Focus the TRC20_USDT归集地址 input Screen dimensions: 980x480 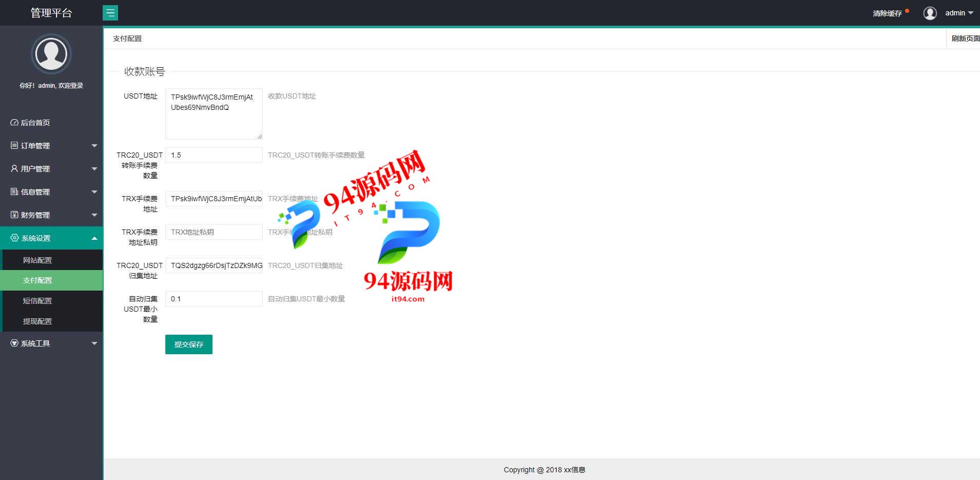point(214,265)
